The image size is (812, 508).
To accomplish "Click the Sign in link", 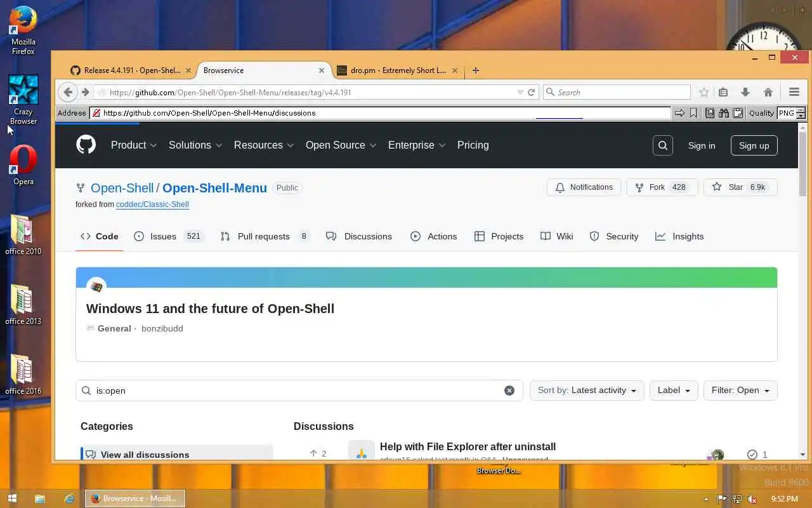I will [702, 145].
